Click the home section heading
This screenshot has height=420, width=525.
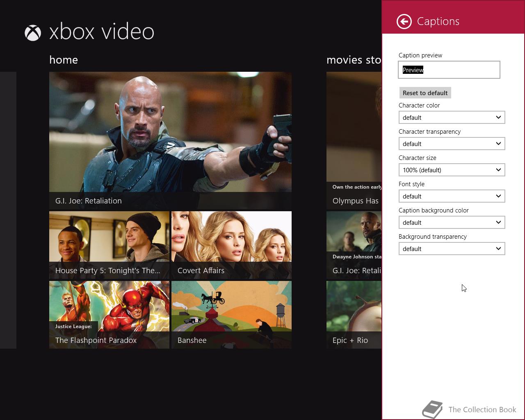tap(64, 60)
